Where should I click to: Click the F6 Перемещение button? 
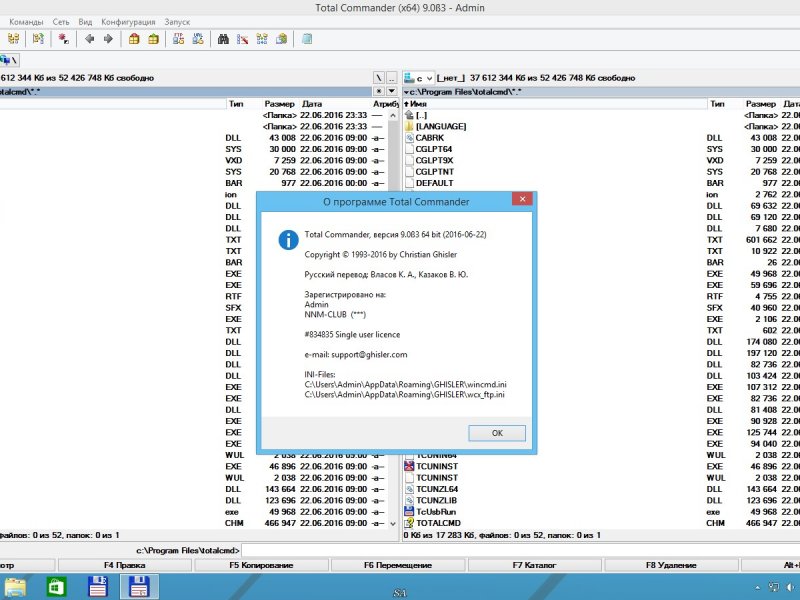tap(398, 565)
